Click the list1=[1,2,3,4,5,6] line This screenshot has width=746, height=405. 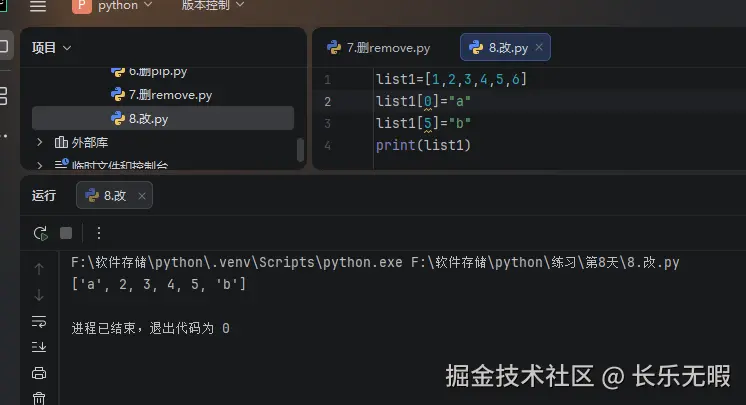click(x=451, y=79)
